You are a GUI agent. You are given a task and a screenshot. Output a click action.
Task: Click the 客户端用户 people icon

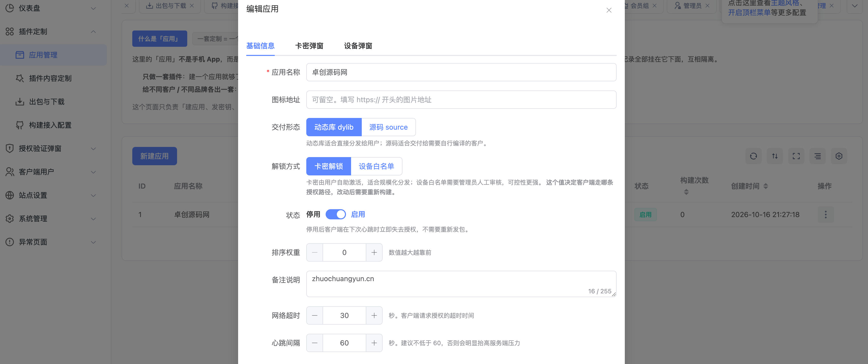coord(10,172)
